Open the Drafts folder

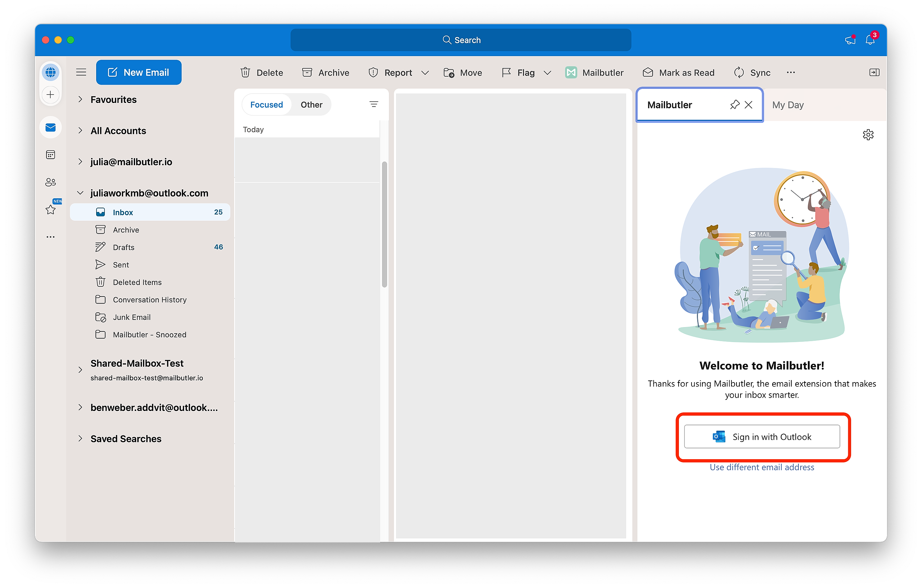click(150, 247)
